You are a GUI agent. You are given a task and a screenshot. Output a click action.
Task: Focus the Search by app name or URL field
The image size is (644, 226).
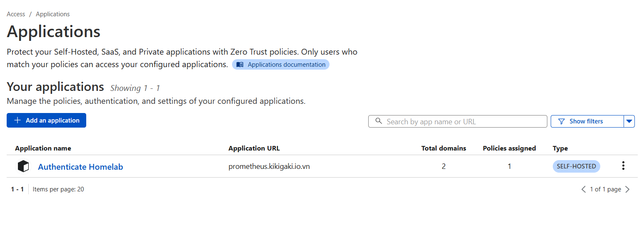(462, 122)
